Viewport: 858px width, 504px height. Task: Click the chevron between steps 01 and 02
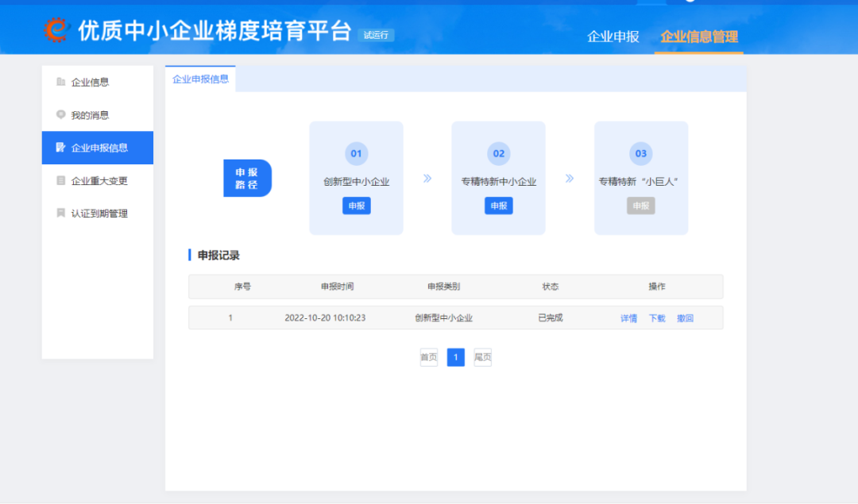coord(427,179)
